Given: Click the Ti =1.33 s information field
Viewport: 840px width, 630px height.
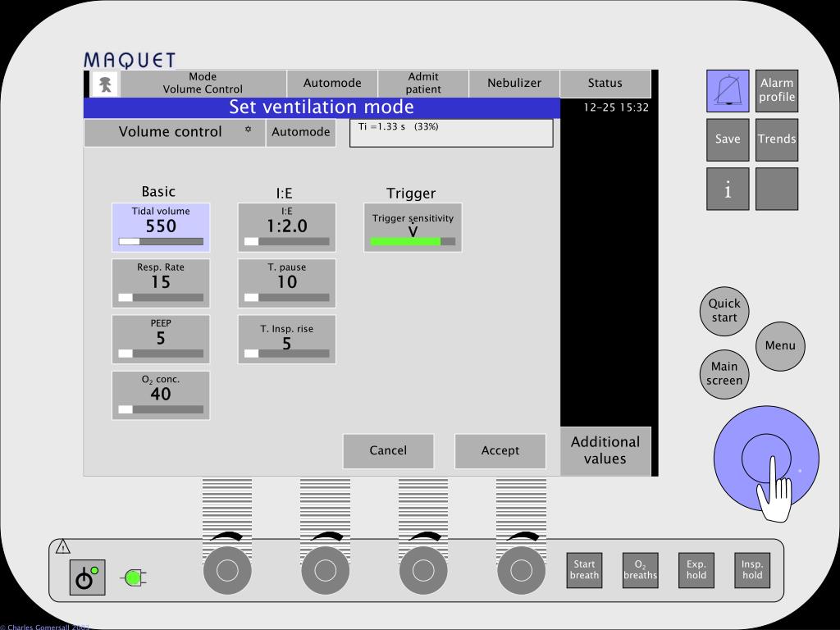Looking at the screenshot, I should click(x=451, y=133).
